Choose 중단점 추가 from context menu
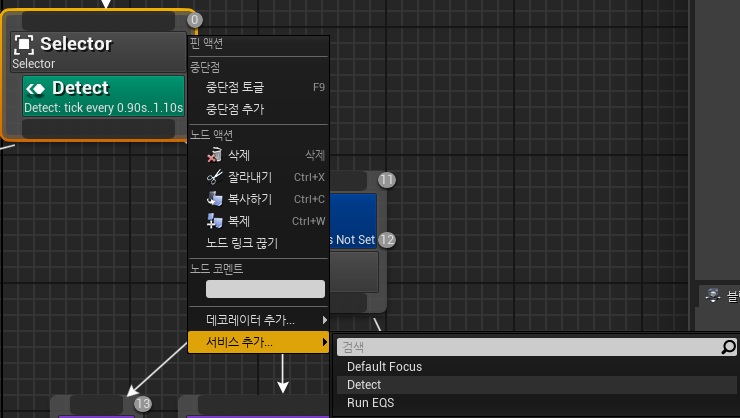This screenshot has width=740, height=418. 258,109
